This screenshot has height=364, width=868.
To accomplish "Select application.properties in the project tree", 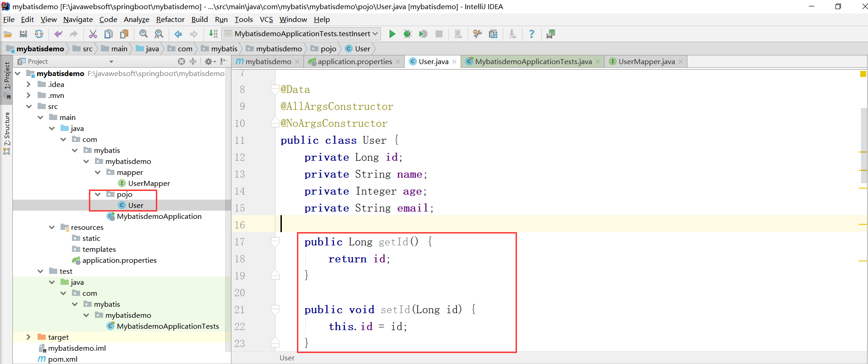I will [x=119, y=260].
